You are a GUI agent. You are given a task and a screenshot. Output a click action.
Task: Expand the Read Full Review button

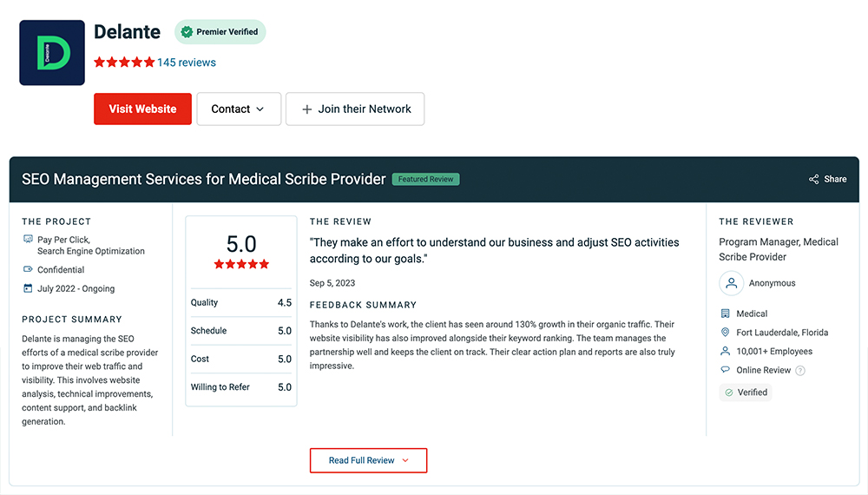click(x=368, y=460)
